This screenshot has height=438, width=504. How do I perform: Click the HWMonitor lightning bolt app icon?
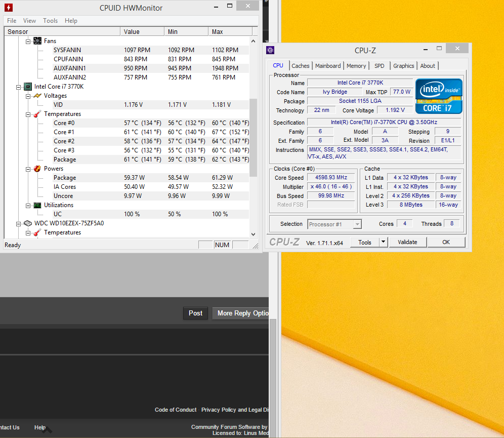(9, 8)
